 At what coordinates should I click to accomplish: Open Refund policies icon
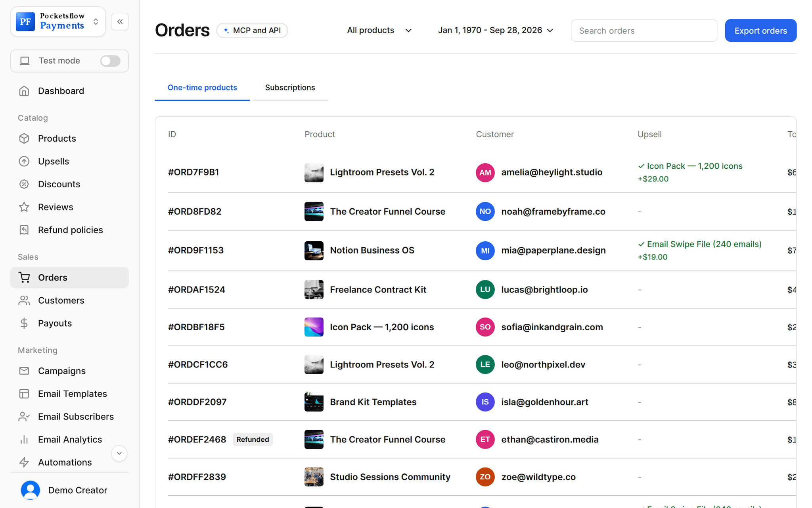click(x=24, y=230)
